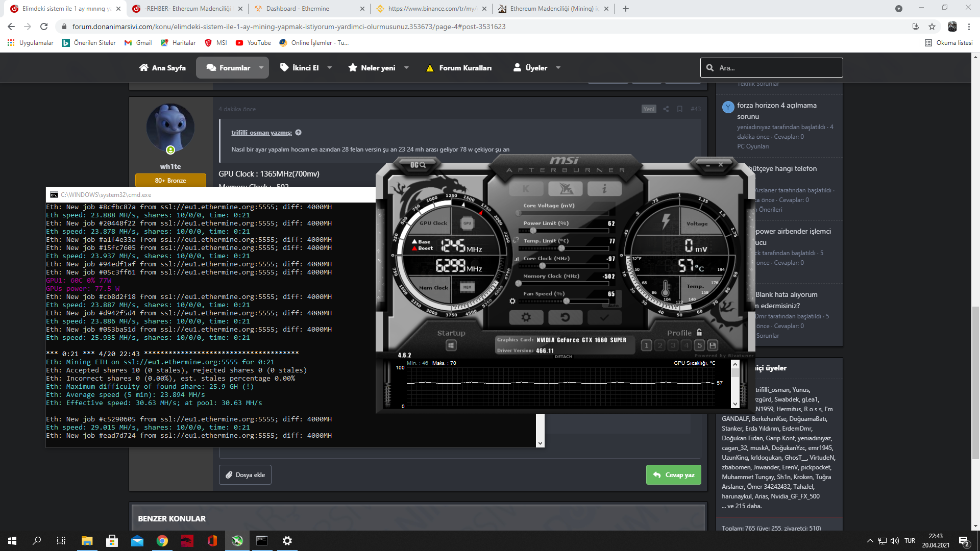Open Windows Start menu
This screenshot has width=980, height=551.
pyautogui.click(x=12, y=541)
